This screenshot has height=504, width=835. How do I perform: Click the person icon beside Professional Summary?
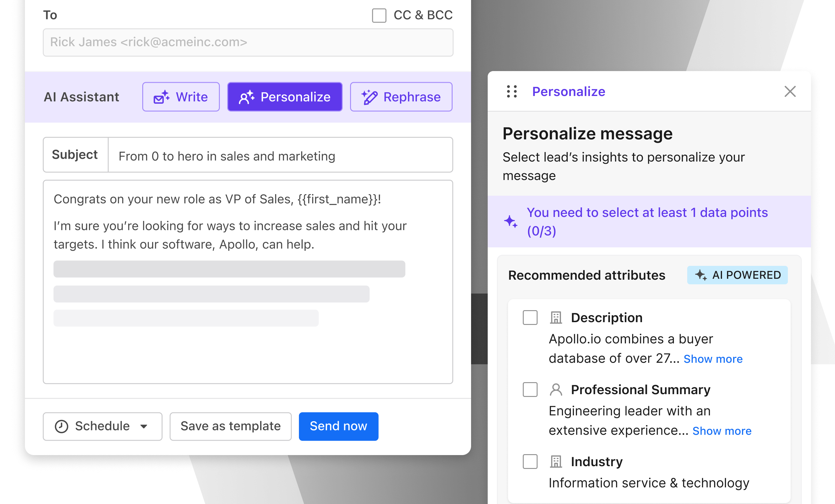pos(556,390)
